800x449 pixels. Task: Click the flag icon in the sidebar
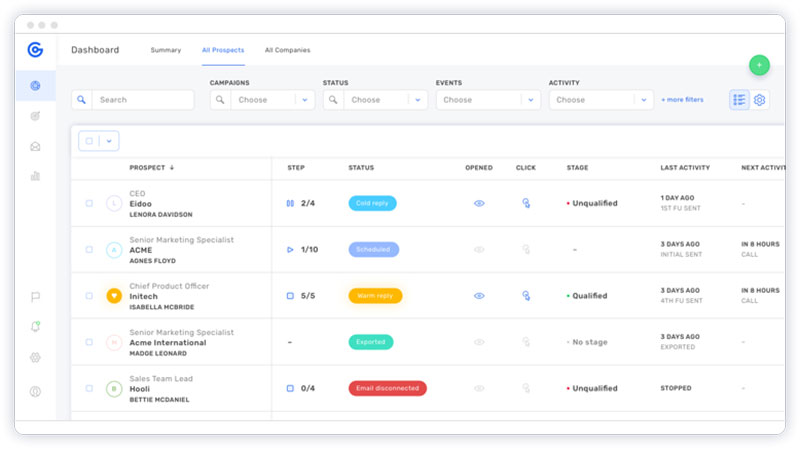pyautogui.click(x=35, y=296)
